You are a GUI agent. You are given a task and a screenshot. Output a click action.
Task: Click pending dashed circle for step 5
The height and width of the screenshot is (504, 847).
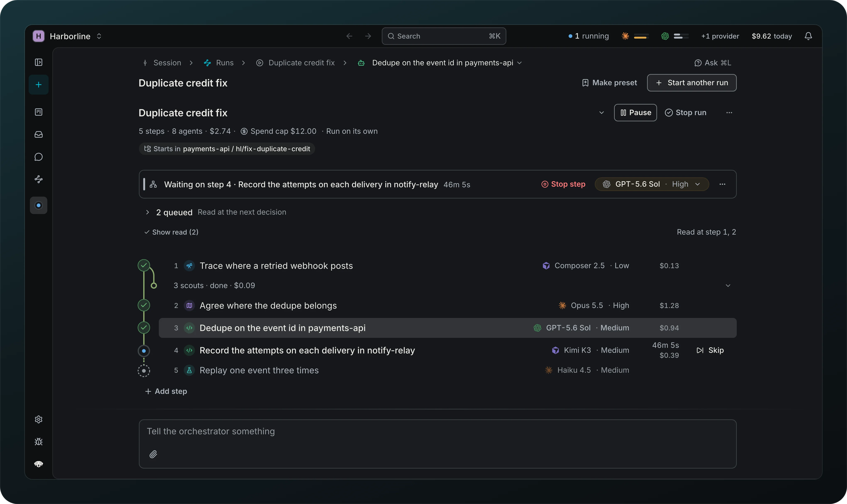tap(144, 371)
